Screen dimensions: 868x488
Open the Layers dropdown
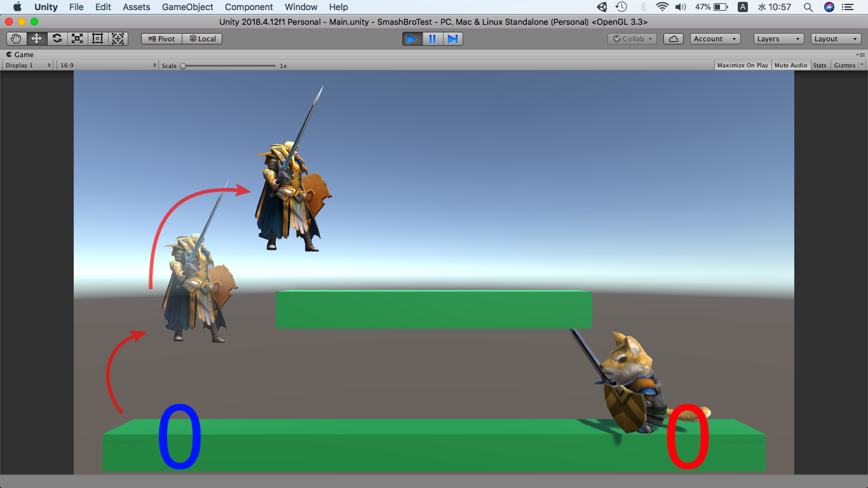click(x=779, y=39)
